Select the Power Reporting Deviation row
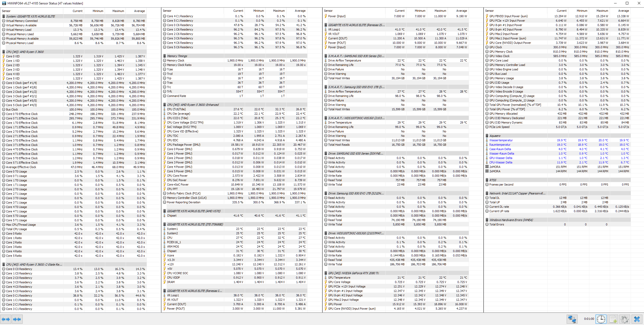 [235, 202]
